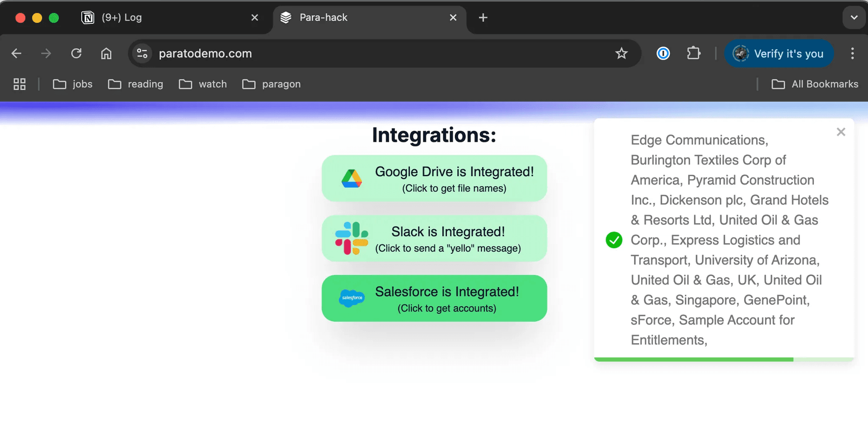868x432 pixels.
Task: Go to the browser home page
Action: [106, 53]
